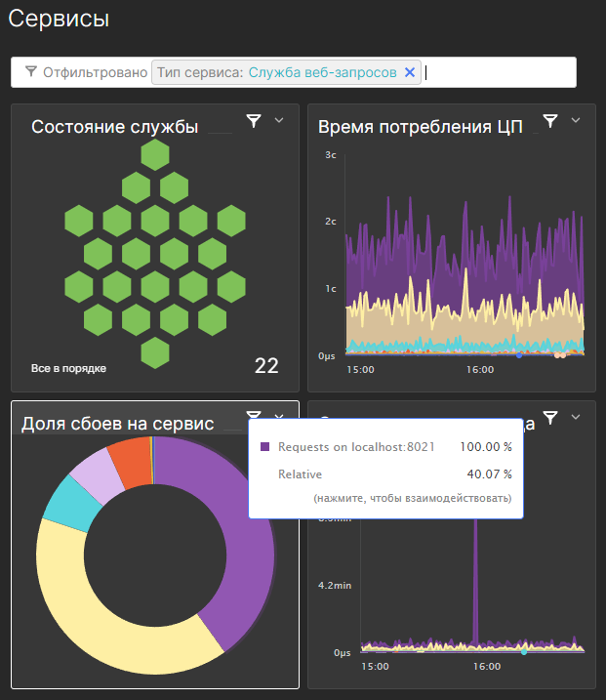Click the funnel icon in the filter bar
This screenshot has height=700, width=606.
(x=31, y=72)
